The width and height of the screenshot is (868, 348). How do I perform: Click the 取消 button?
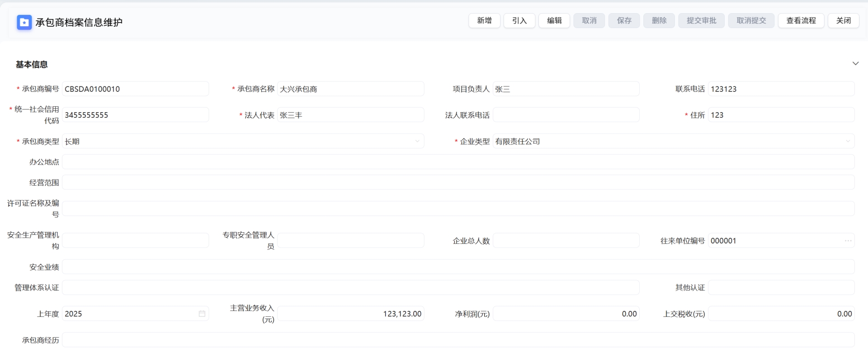coord(589,20)
